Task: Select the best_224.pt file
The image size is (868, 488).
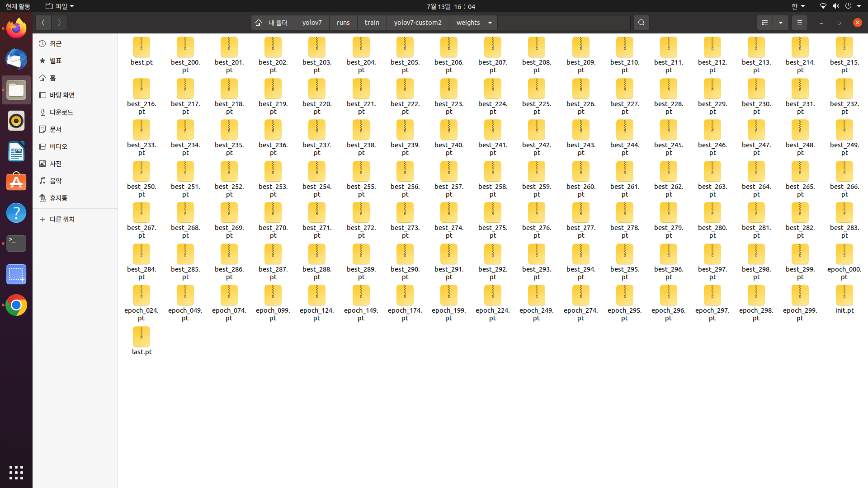Action: coord(493,97)
